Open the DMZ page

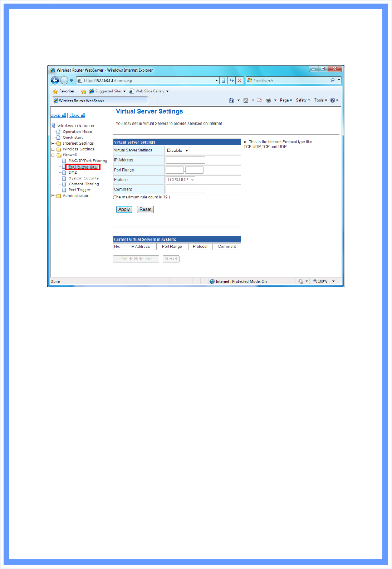(73, 172)
